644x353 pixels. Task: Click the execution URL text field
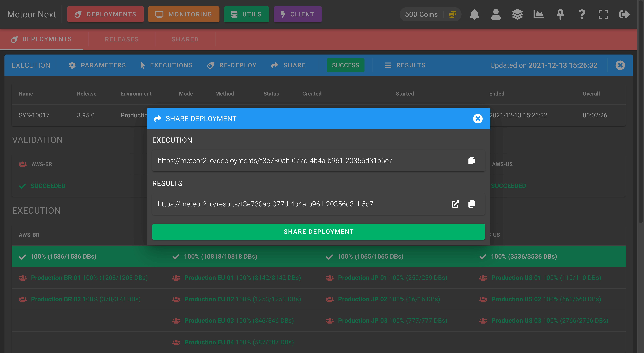click(x=319, y=161)
